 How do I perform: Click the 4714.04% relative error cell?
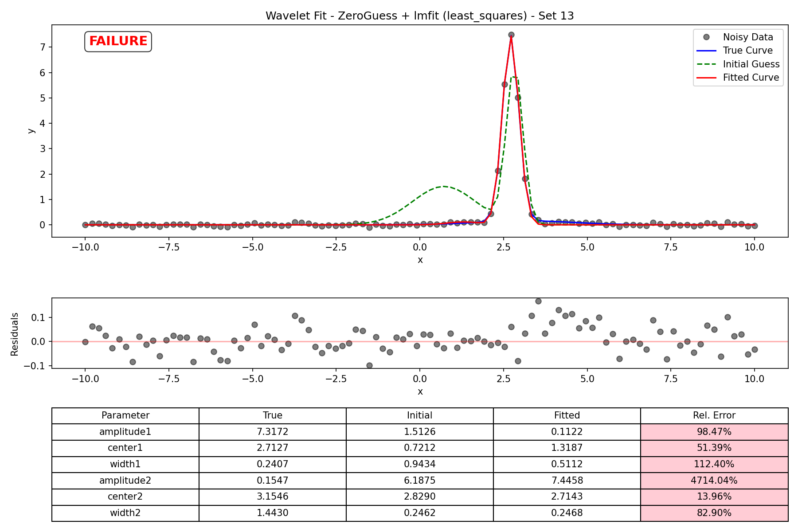click(x=714, y=481)
